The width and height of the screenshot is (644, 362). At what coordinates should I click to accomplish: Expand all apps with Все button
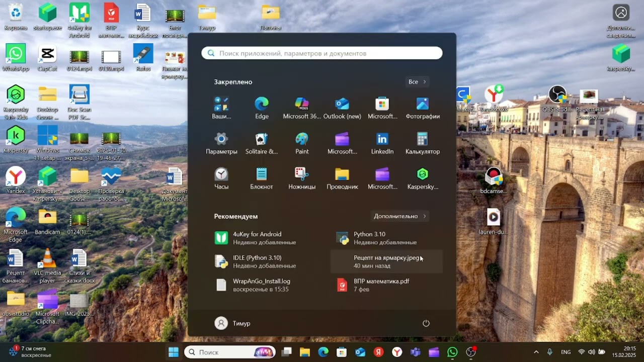coord(417,81)
